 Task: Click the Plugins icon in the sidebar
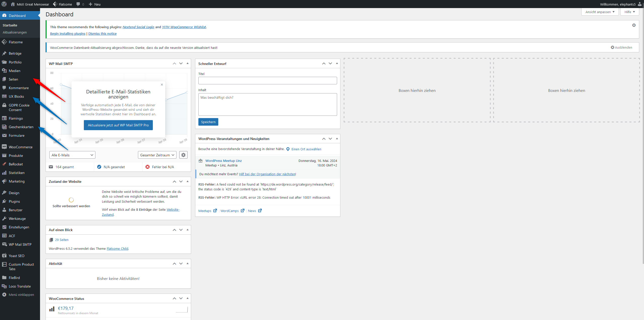coord(4,201)
